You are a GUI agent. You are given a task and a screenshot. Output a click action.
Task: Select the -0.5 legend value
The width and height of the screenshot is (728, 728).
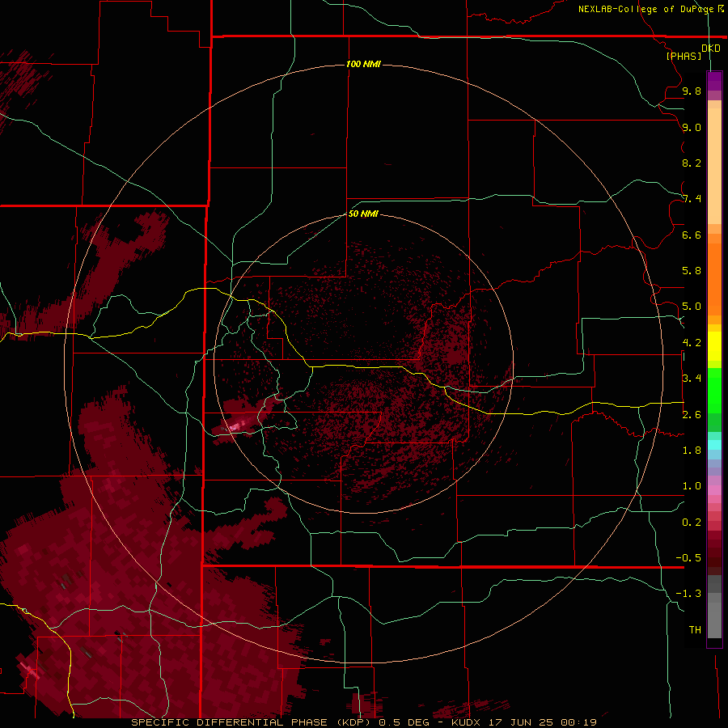[688, 558]
